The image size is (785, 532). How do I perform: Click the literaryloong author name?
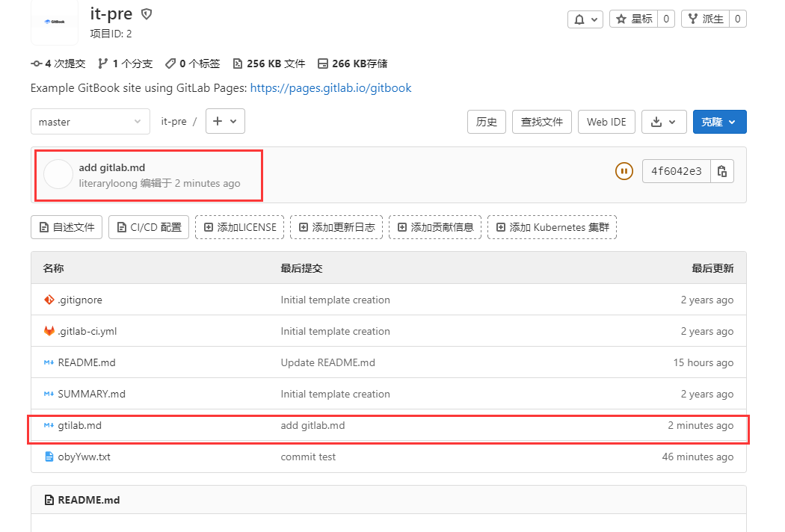click(108, 183)
